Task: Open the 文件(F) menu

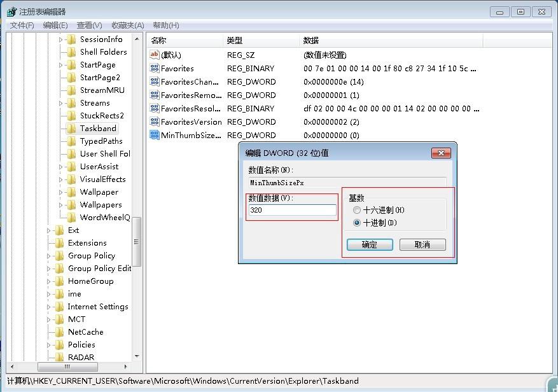Action: pos(22,25)
